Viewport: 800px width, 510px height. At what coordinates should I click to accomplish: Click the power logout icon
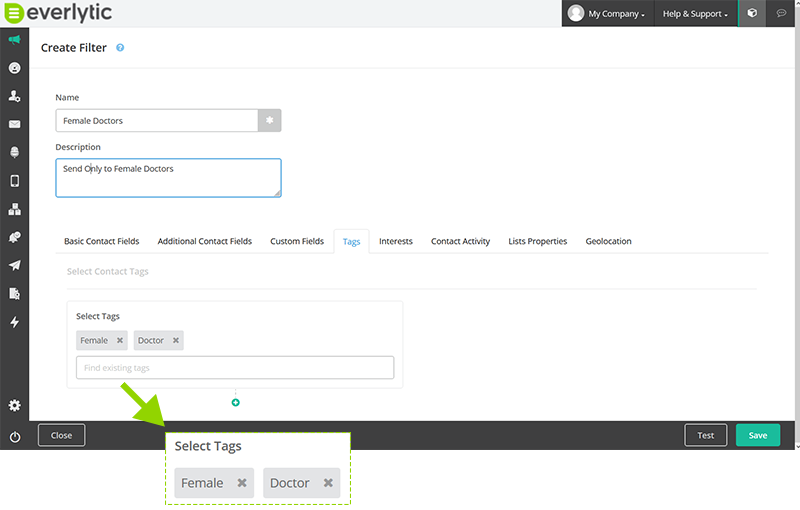click(x=15, y=437)
